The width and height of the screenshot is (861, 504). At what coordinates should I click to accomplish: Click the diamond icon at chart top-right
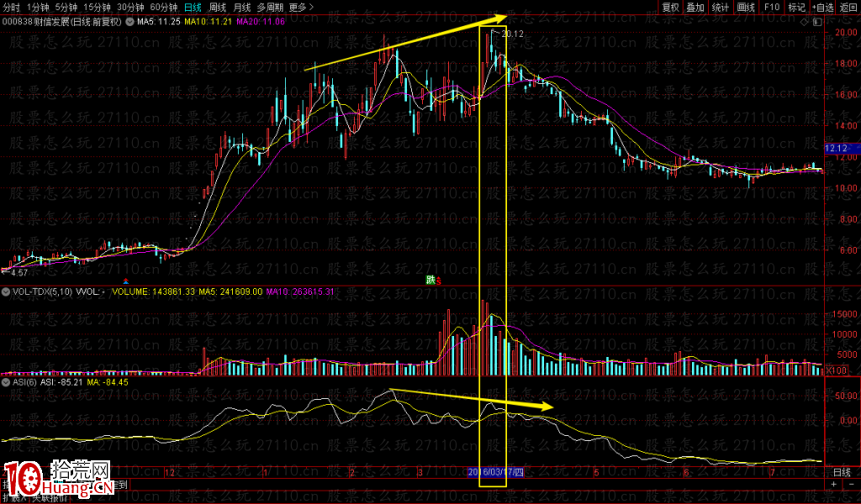(805, 22)
